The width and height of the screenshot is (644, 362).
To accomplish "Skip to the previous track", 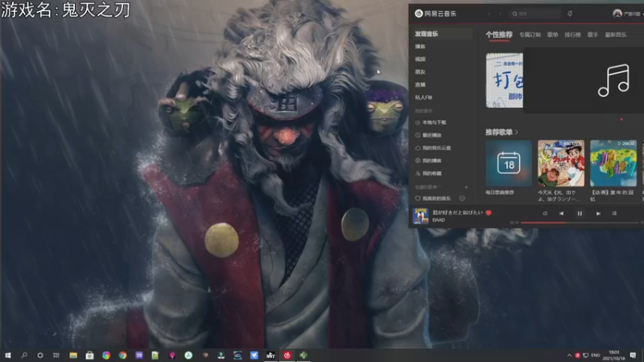I will (561, 213).
